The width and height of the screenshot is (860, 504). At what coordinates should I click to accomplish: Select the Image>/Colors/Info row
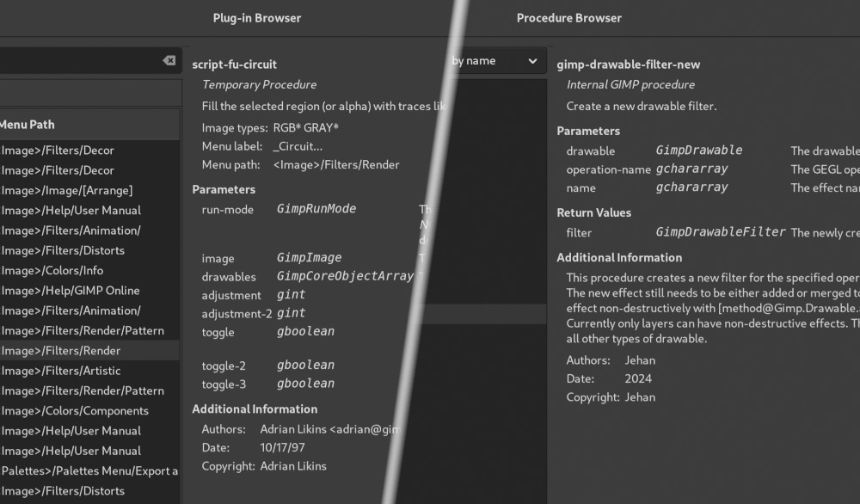[x=89, y=270]
